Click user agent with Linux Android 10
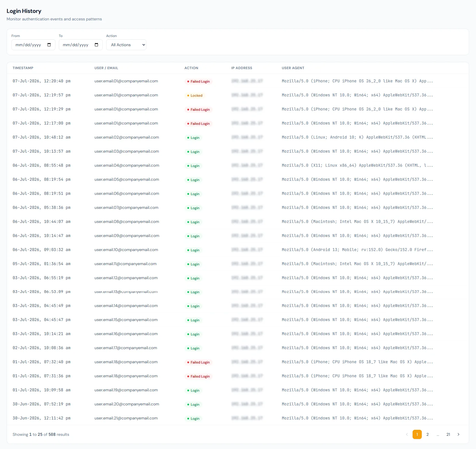Image resolution: width=476 pixels, height=449 pixels. click(357, 137)
